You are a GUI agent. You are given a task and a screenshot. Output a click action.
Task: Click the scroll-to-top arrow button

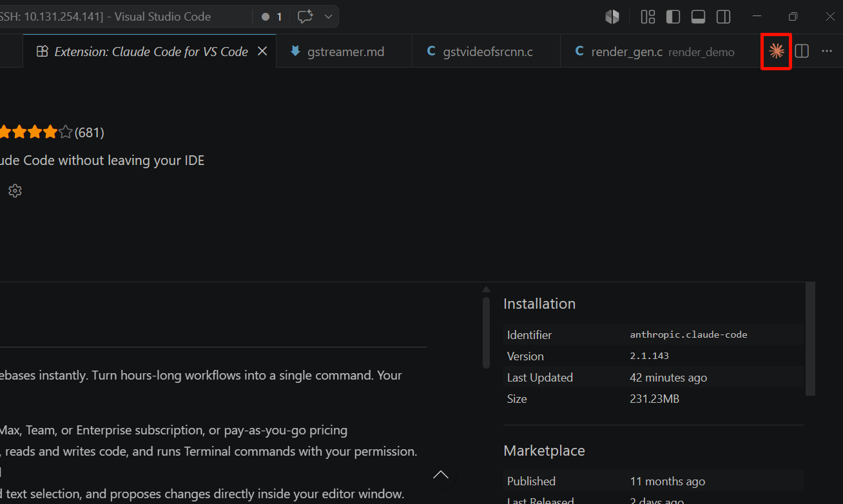(441, 475)
